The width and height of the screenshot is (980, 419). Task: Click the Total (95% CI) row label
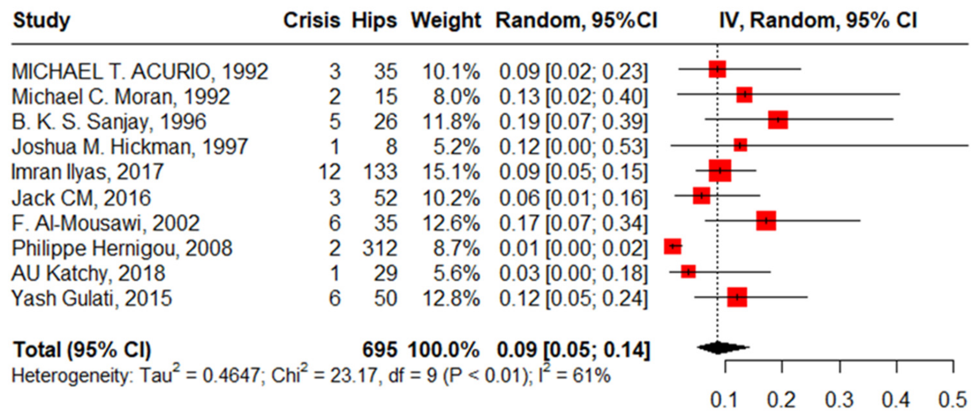point(82,349)
